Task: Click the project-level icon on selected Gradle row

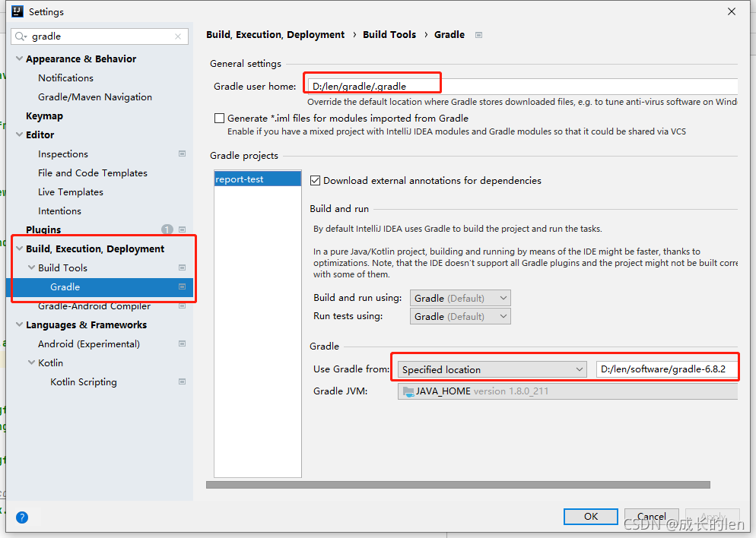Action: point(183,286)
